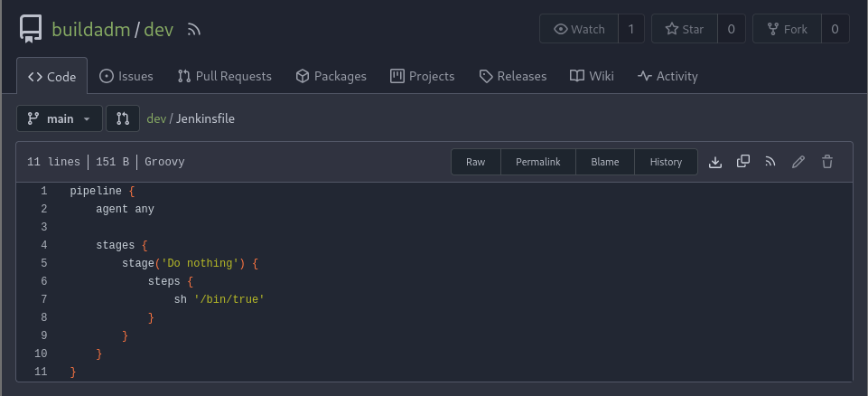Image resolution: width=868 pixels, height=396 pixels.
Task: Fork the repository
Action: 787,29
